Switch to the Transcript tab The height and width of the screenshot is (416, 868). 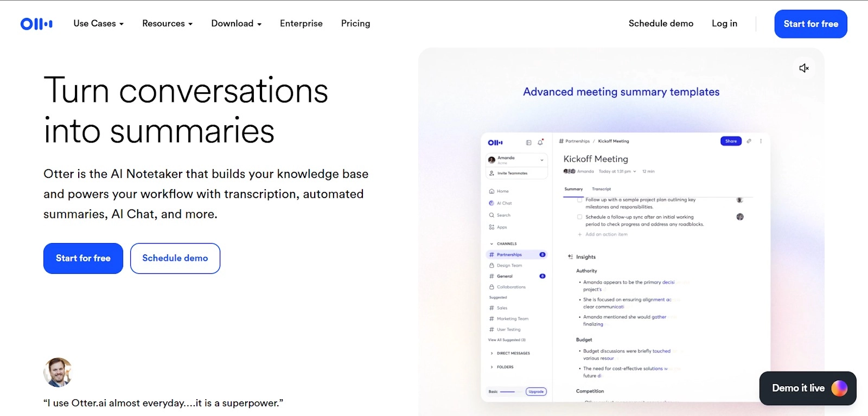coord(601,189)
